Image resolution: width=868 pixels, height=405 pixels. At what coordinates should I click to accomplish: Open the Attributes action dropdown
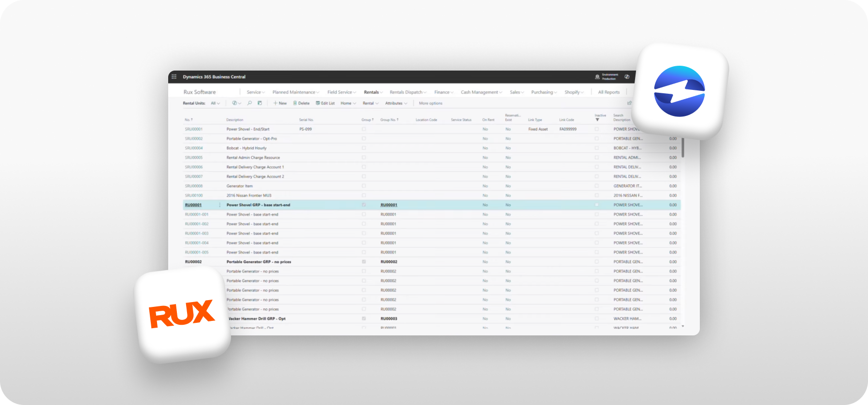click(x=396, y=103)
